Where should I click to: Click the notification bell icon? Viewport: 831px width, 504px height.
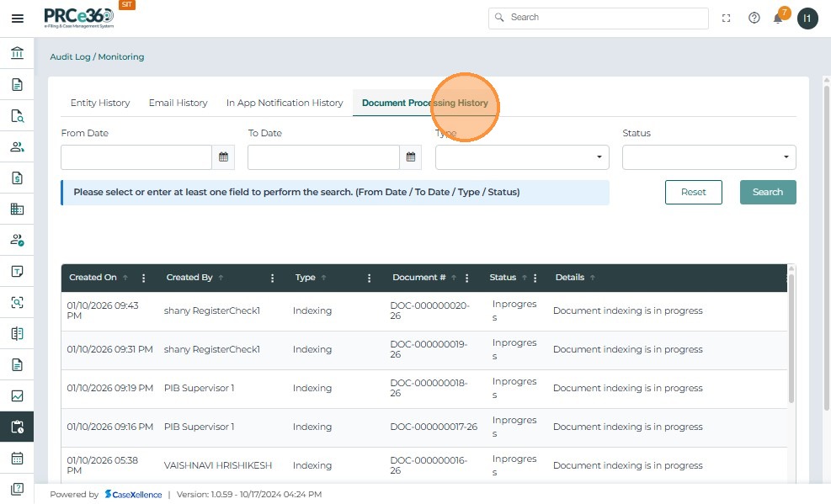779,19
